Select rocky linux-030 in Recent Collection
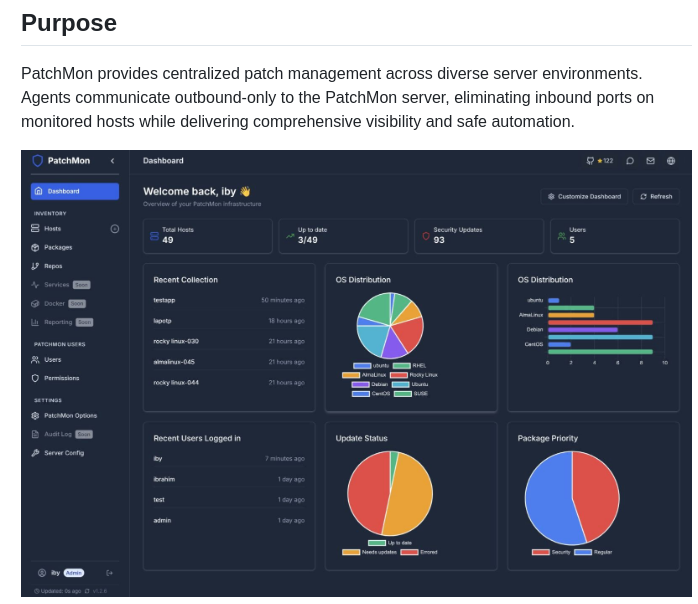This screenshot has width=698, height=604. click(x=176, y=341)
